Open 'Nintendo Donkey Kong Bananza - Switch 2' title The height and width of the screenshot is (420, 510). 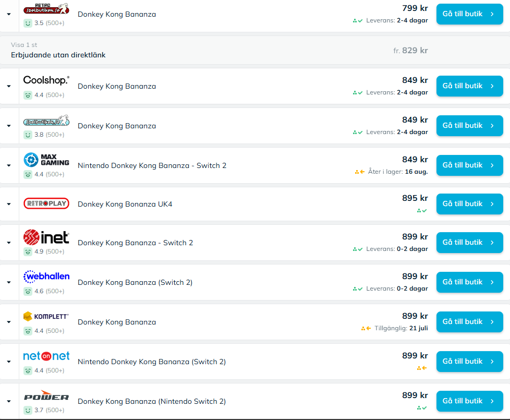(x=152, y=165)
